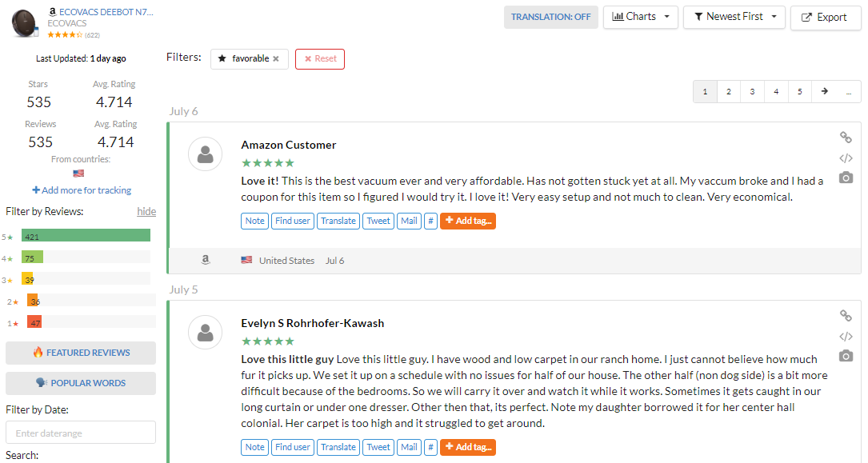Reset all applied filters
Image resolution: width=868 pixels, height=463 pixels.
(320, 58)
